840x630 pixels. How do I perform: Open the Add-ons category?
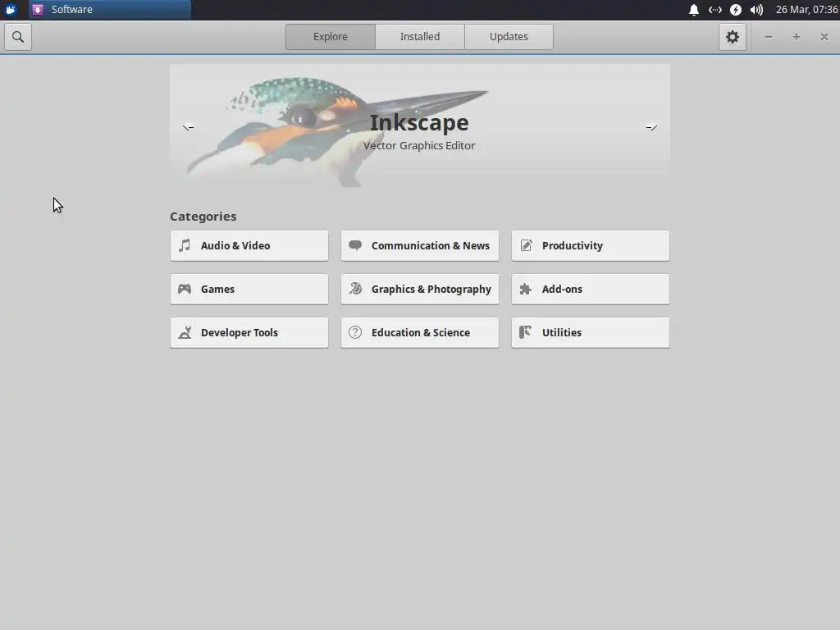tap(591, 290)
